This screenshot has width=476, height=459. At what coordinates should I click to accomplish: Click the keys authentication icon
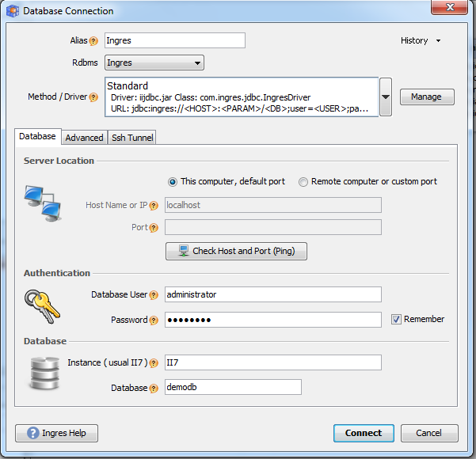pos(42,306)
